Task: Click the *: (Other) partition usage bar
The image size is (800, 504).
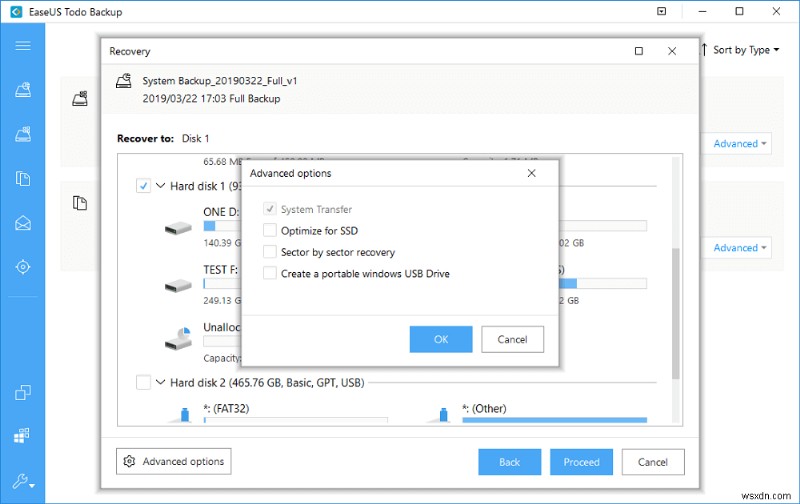Action: click(554, 420)
